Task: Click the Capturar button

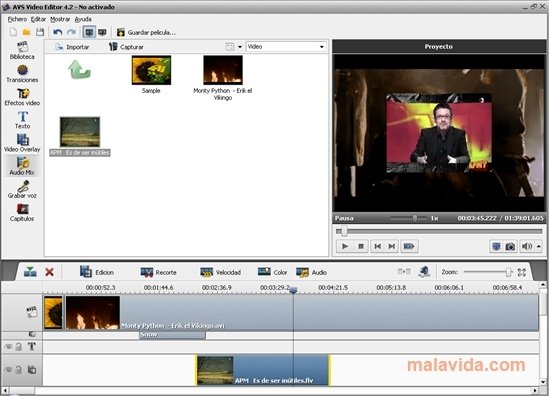Action: (x=126, y=47)
